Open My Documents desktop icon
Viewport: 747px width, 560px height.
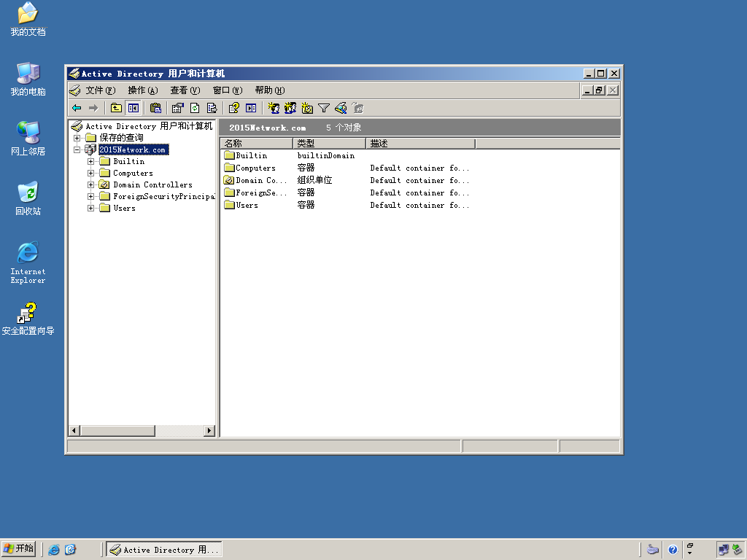point(28,19)
